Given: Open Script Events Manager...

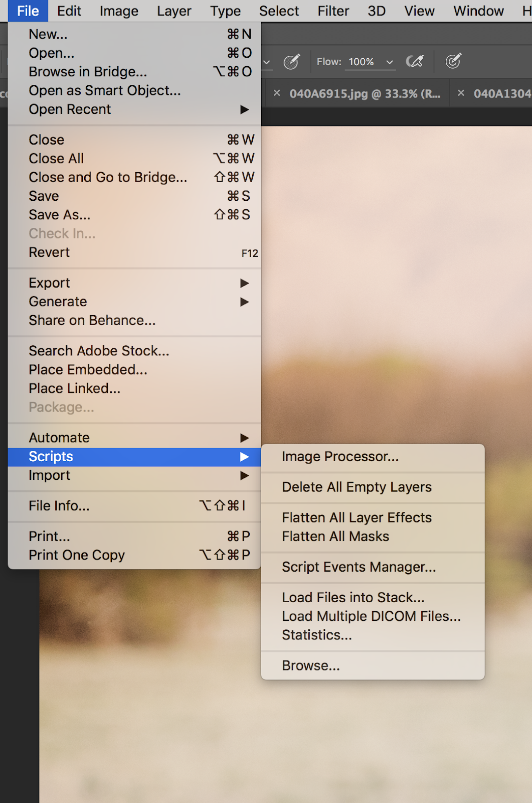Looking at the screenshot, I should point(373,567).
